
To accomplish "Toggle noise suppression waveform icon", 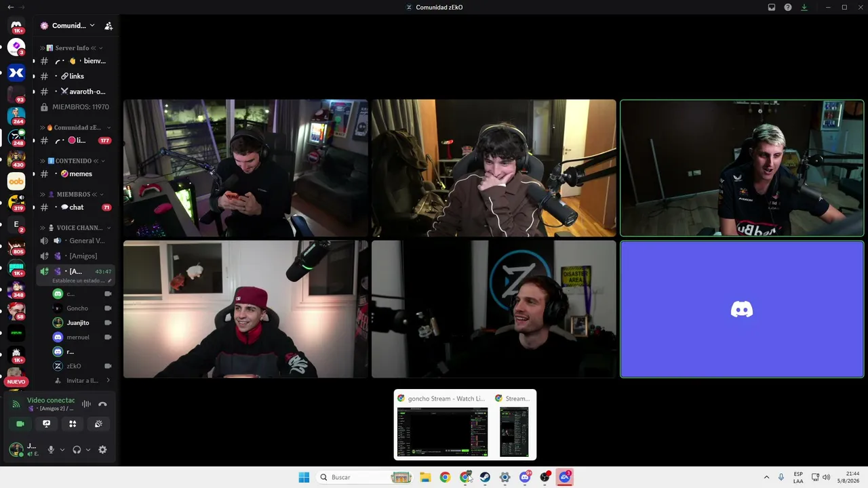I will pos(86,404).
